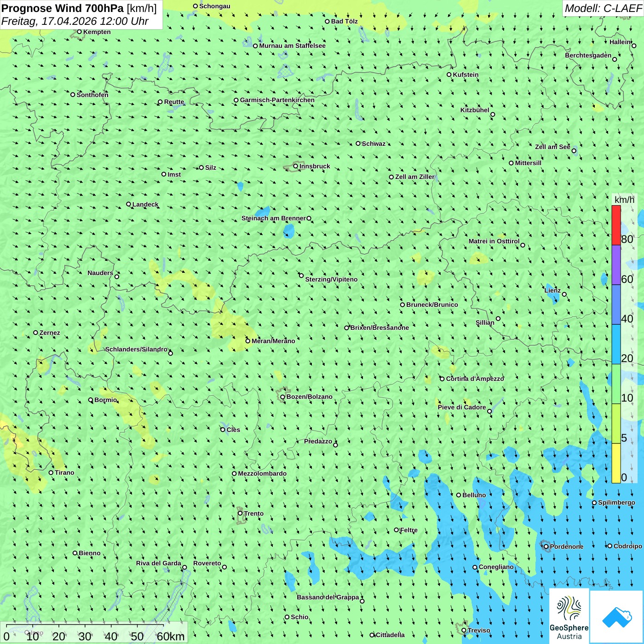
Task: Click the 'Murnau am Staffelsee' label
Action: tap(293, 46)
